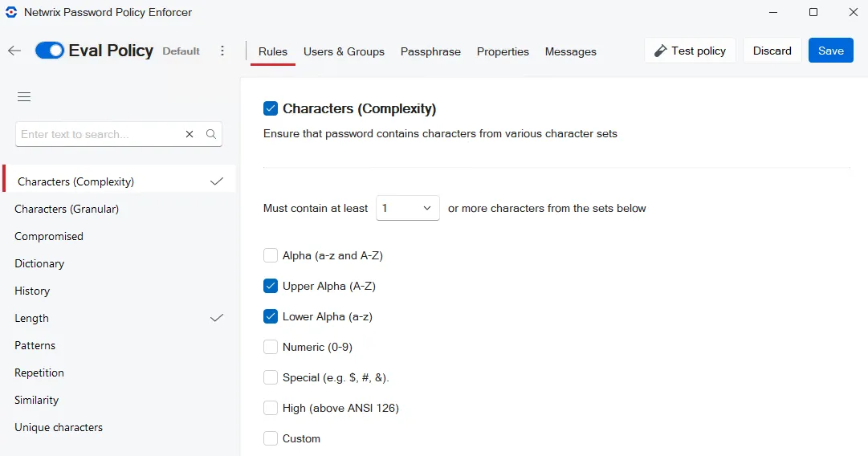Open the Properties tab

click(503, 51)
